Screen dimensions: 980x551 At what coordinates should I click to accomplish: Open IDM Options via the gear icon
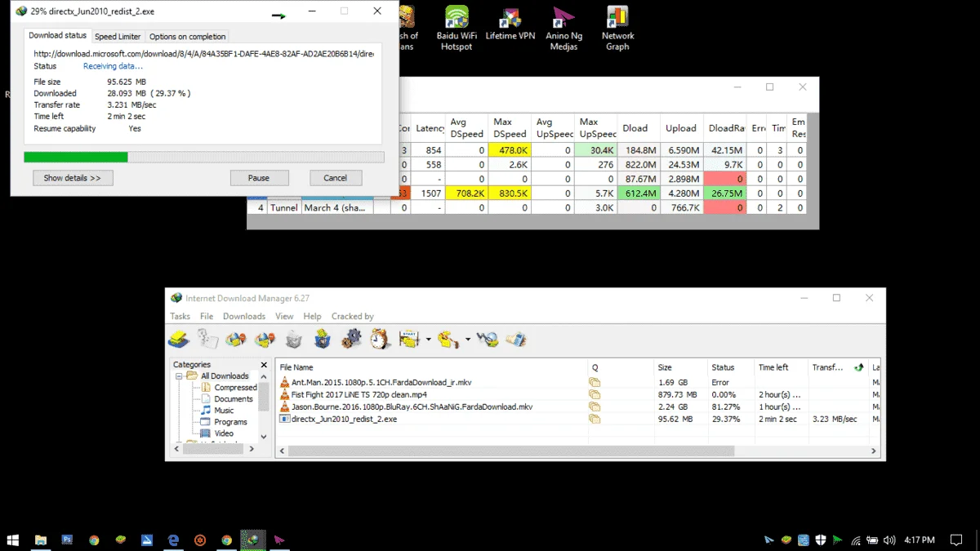tap(351, 339)
